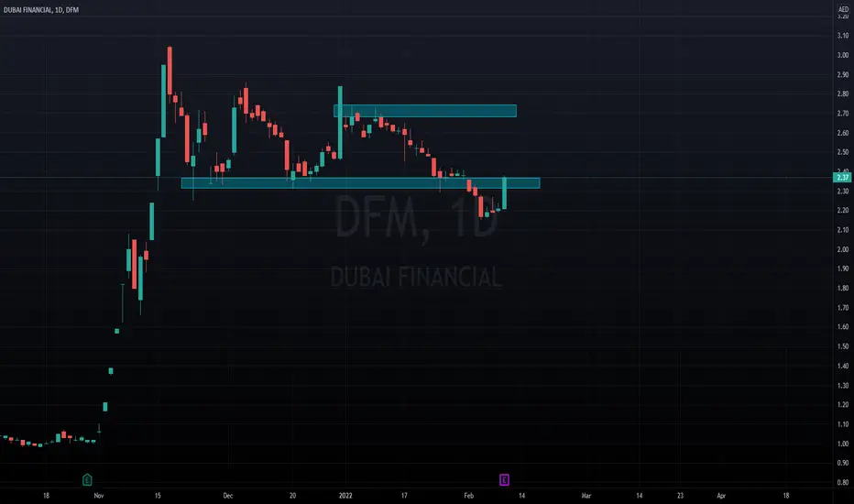Click the 3.00 price axis label

pos(843,55)
